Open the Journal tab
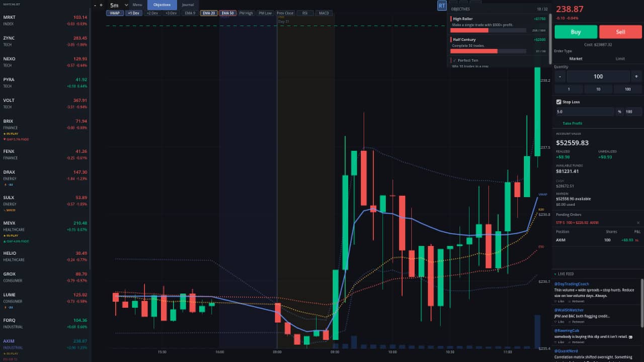This screenshot has height=362, width=644. (188, 5)
